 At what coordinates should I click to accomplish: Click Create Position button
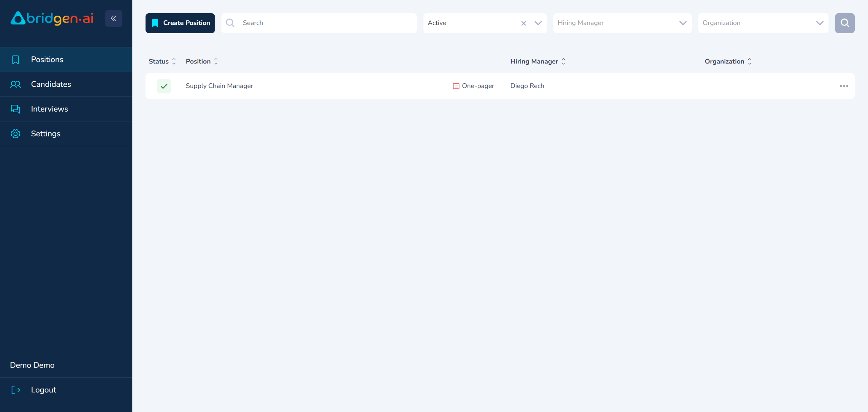(x=180, y=23)
